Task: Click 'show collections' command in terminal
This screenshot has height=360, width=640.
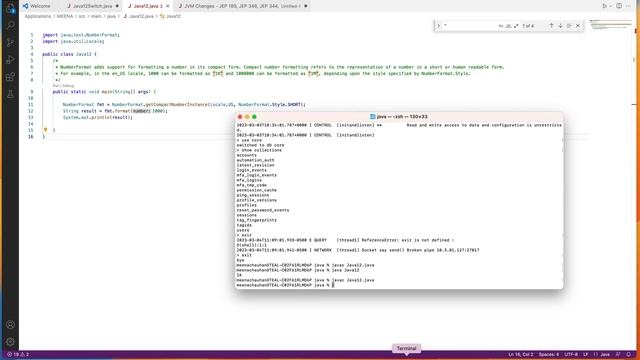Action: [261, 150]
